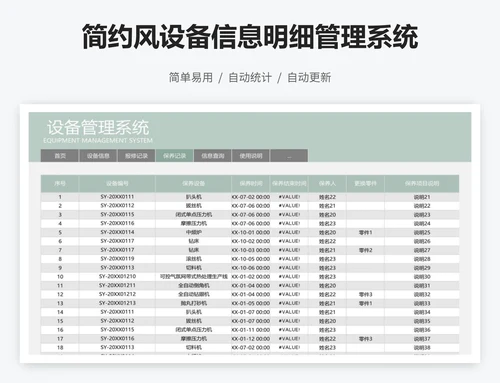
Task: Click the "..." extra navigation button
Action: tap(289, 156)
